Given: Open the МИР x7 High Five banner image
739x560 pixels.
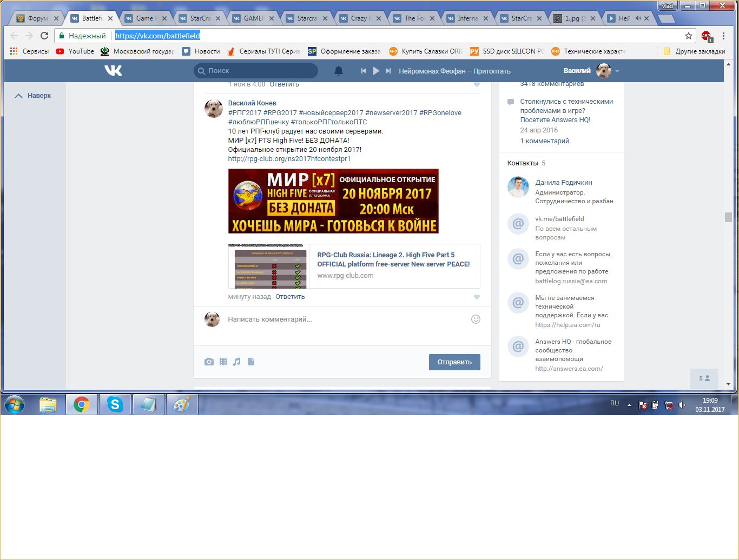Looking at the screenshot, I should (333, 201).
